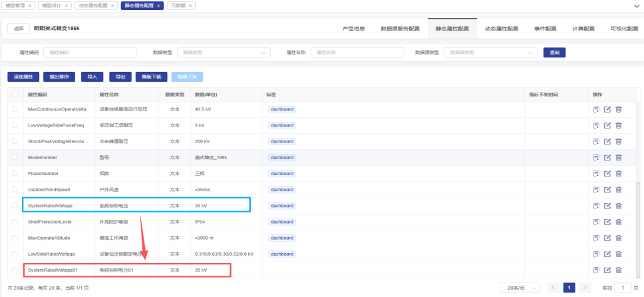
Task: Click issue icon for SystemRatedVoltage row
Action: pyautogui.click(x=596, y=206)
